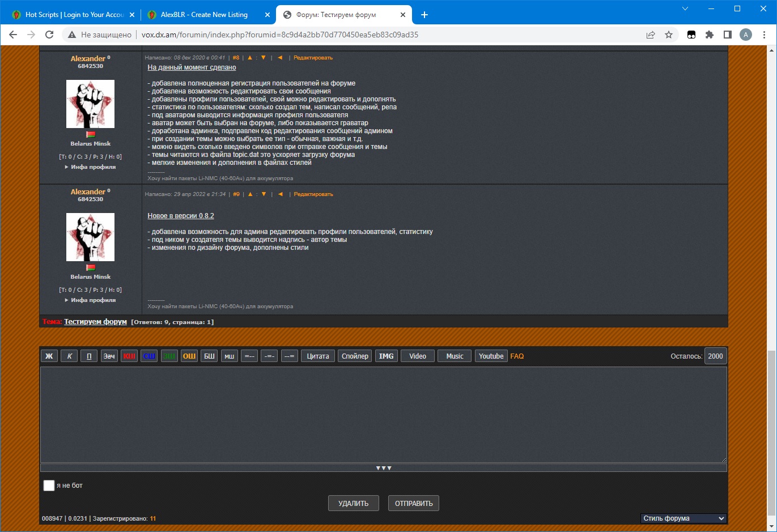Click the left arrow icon on post #8
Image resolution: width=777 pixels, height=532 pixels.
pyautogui.click(x=280, y=58)
